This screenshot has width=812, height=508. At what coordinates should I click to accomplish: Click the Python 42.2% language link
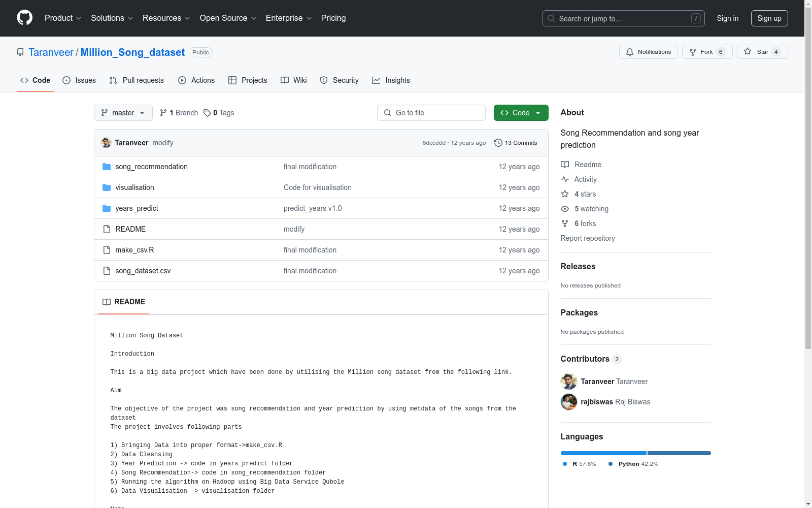point(633,464)
